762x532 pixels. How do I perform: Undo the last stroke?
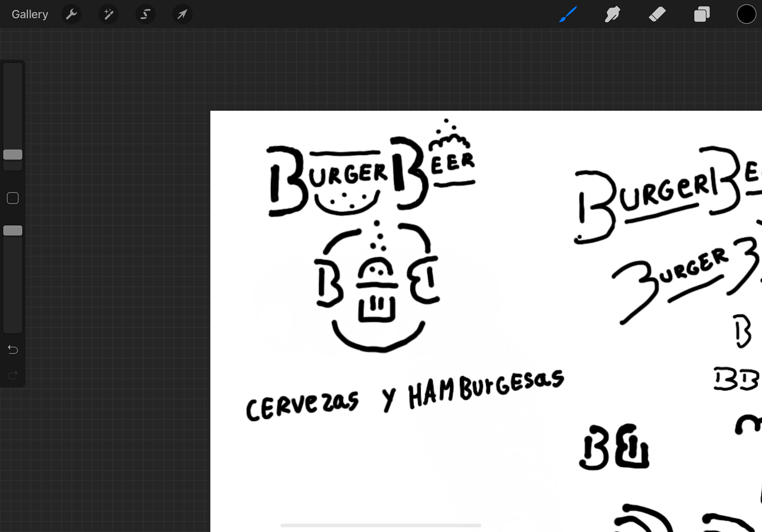[13, 350]
